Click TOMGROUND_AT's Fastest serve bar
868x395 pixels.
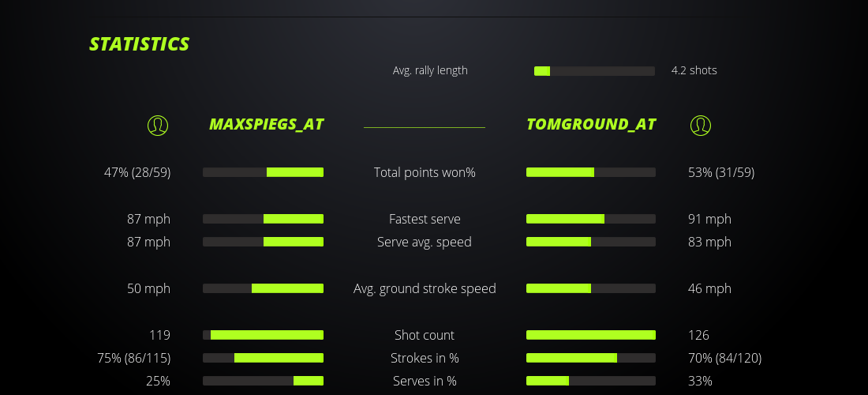[591, 219]
